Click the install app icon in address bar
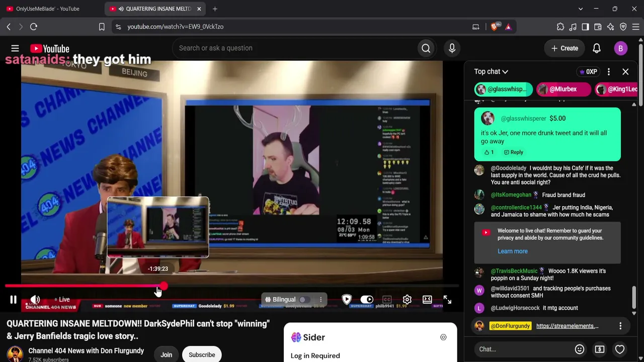The width and height of the screenshot is (644, 362). coord(475,27)
